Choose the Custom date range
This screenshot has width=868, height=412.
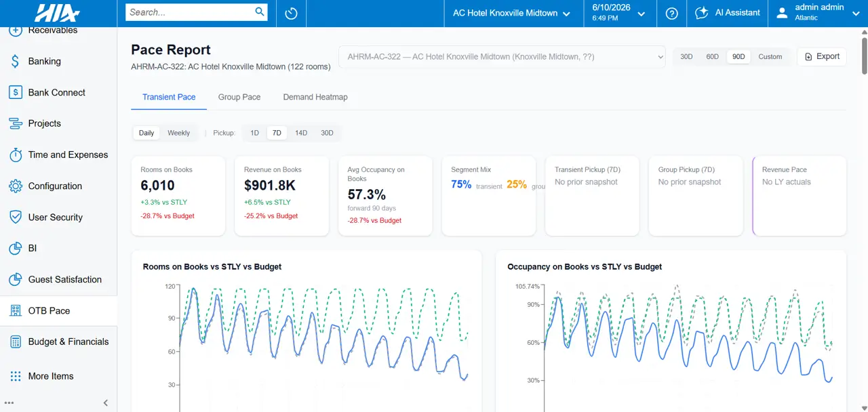click(x=770, y=57)
